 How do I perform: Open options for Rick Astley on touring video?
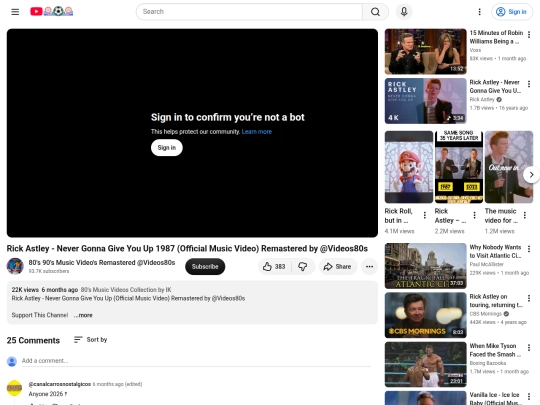[529, 298]
